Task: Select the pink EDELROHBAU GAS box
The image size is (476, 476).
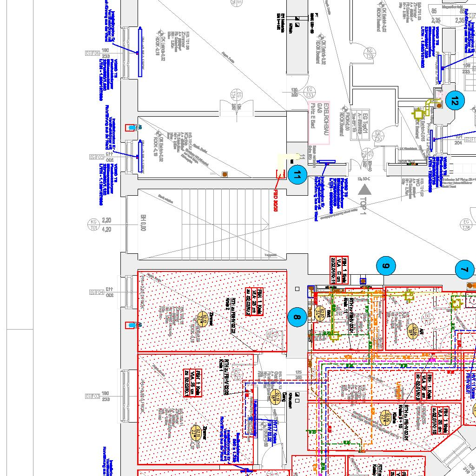Action: coord(319,122)
